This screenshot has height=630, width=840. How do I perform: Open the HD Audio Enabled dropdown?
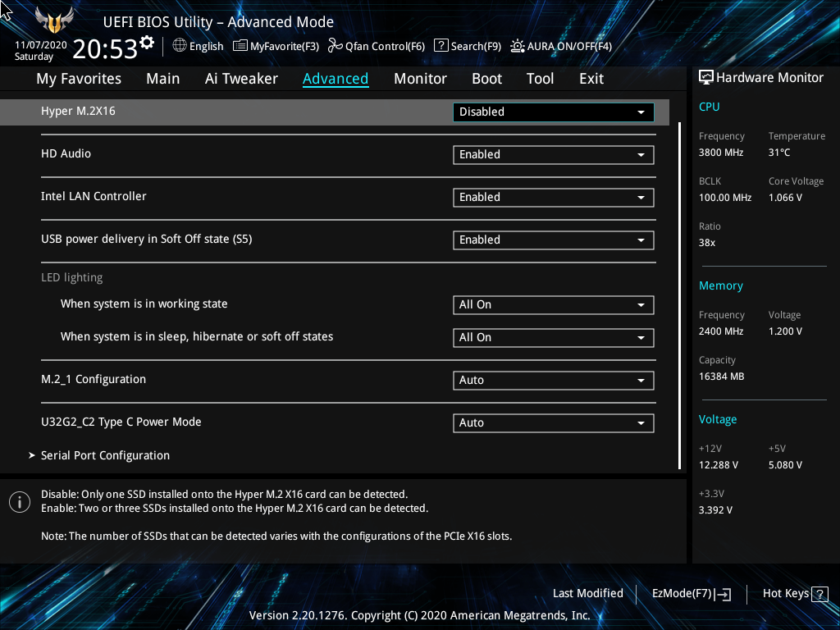point(554,155)
